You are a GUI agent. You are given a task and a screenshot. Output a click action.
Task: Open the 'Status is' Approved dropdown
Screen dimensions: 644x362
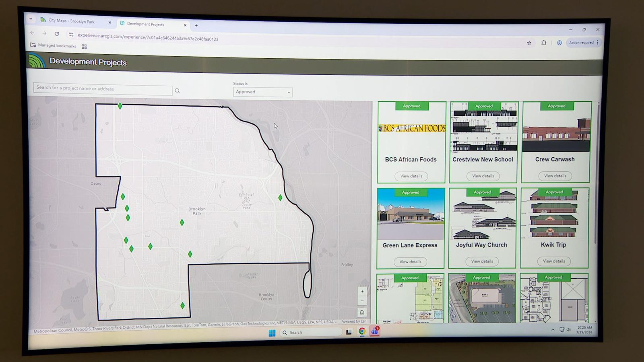(x=262, y=92)
